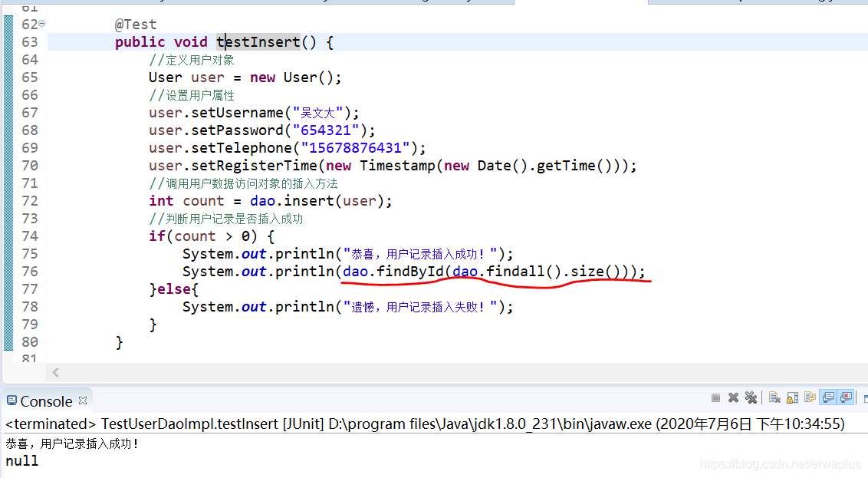Click the terminated launch description line
868x478 pixels.
tap(425, 424)
